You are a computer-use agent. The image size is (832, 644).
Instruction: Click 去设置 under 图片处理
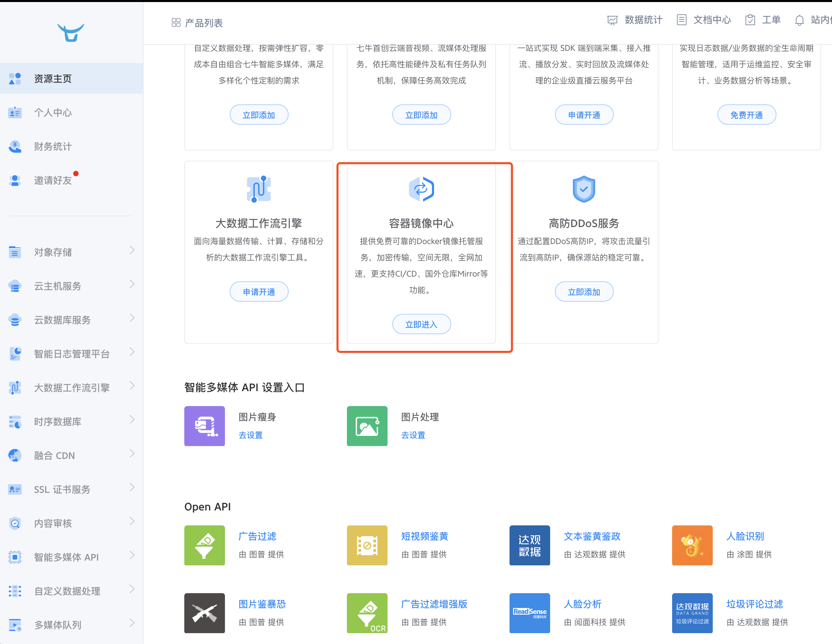pos(413,435)
